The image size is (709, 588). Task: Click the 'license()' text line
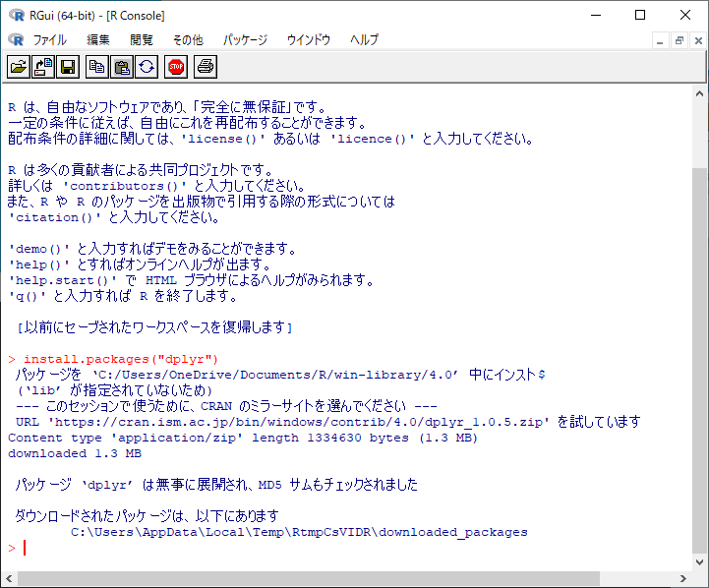coord(270,139)
